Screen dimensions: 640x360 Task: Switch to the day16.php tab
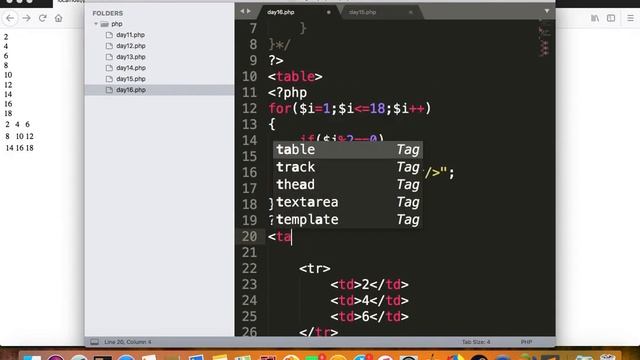(x=281, y=12)
